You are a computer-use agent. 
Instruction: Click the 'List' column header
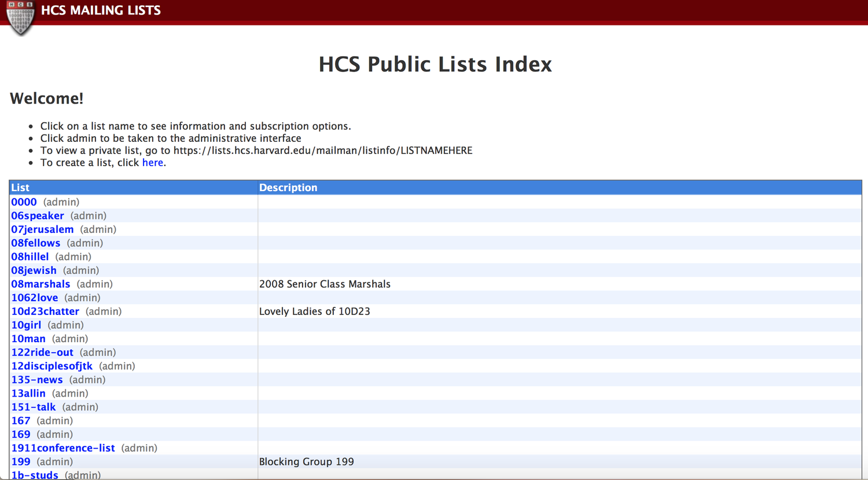20,188
